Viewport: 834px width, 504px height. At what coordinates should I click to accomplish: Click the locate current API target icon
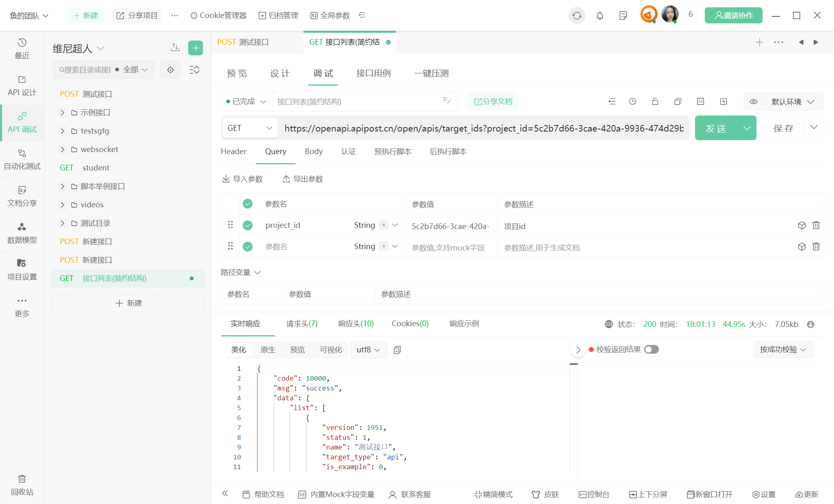(x=170, y=70)
